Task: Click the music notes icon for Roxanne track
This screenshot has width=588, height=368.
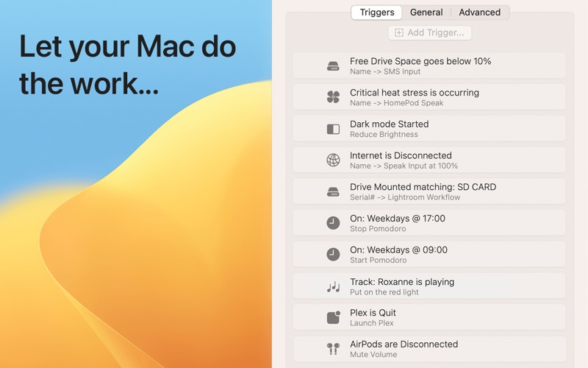Action: click(x=333, y=286)
